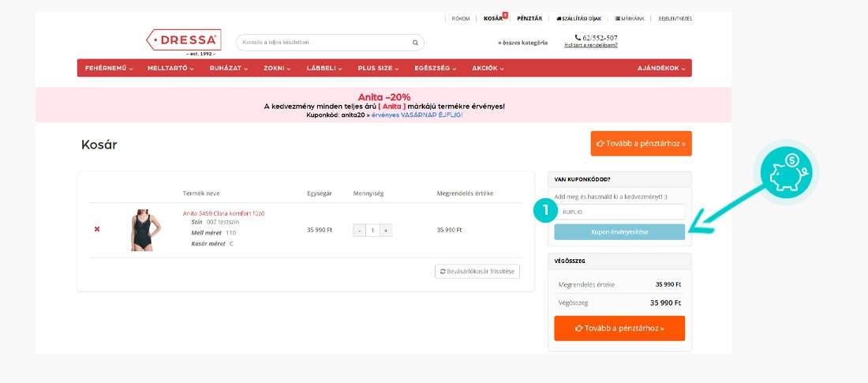Click the Anita –20% banner title

tap(383, 97)
